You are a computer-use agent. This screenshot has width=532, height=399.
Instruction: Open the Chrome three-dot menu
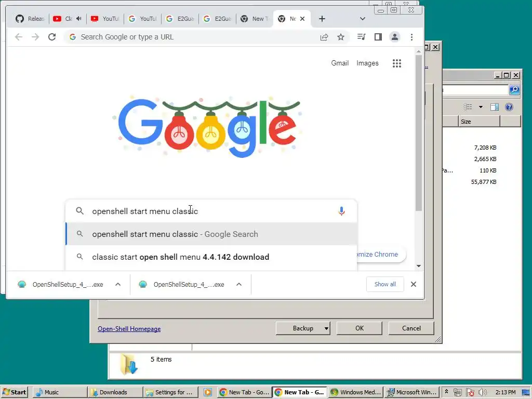(411, 37)
